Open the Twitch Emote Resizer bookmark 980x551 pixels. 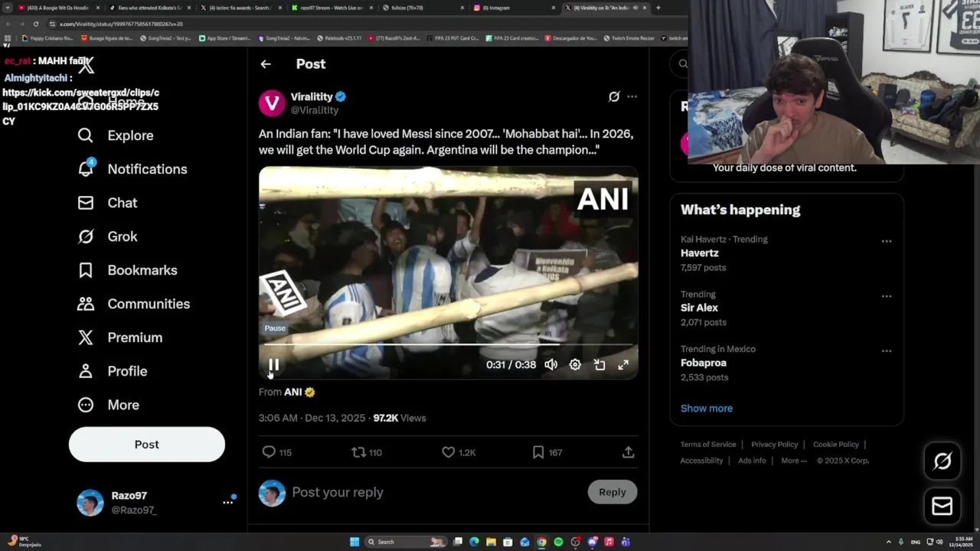click(x=629, y=37)
